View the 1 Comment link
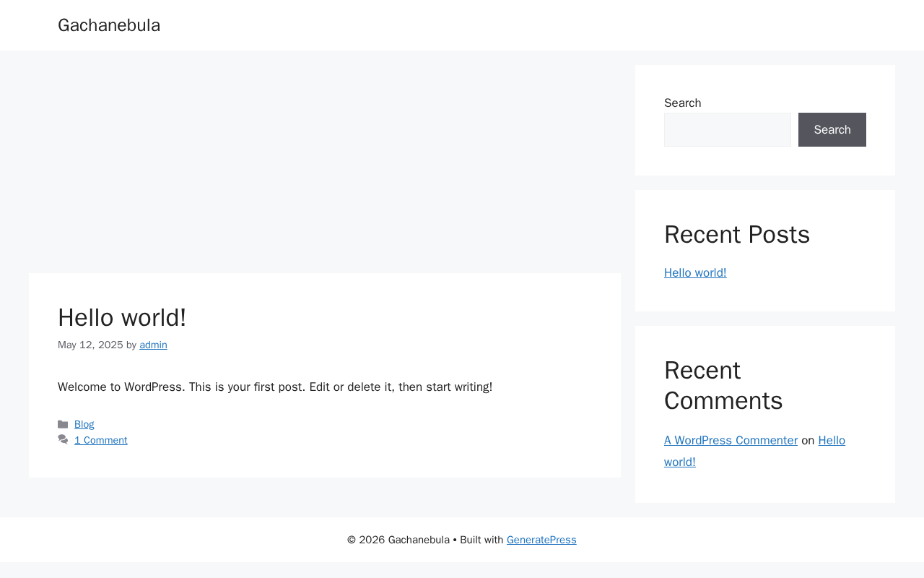The image size is (924, 578). click(101, 441)
